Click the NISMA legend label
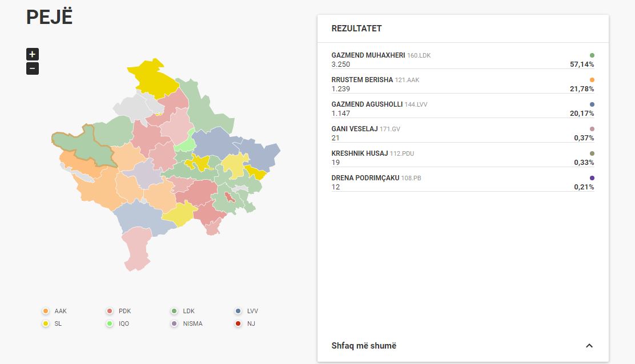635x364 pixels. tap(193, 323)
